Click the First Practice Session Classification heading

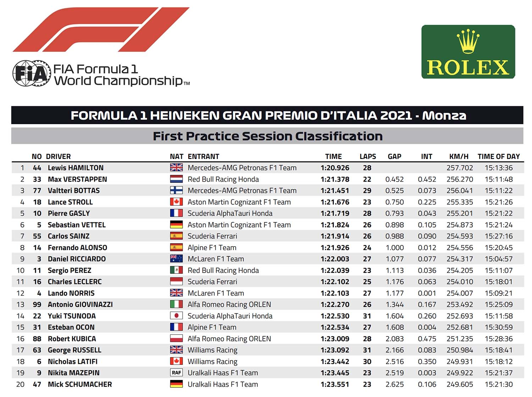click(x=267, y=136)
